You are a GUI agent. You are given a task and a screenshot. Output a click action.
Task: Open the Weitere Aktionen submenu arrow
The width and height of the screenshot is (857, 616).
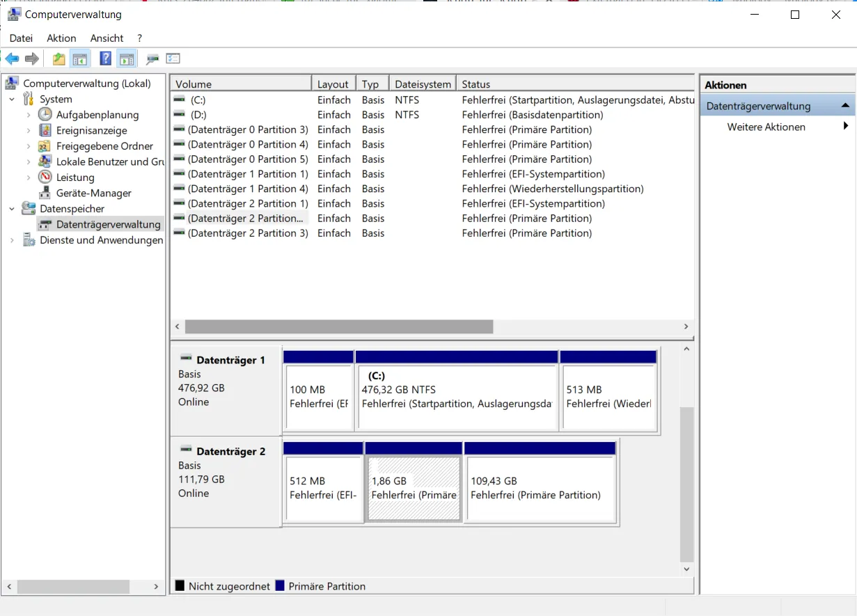pos(846,126)
